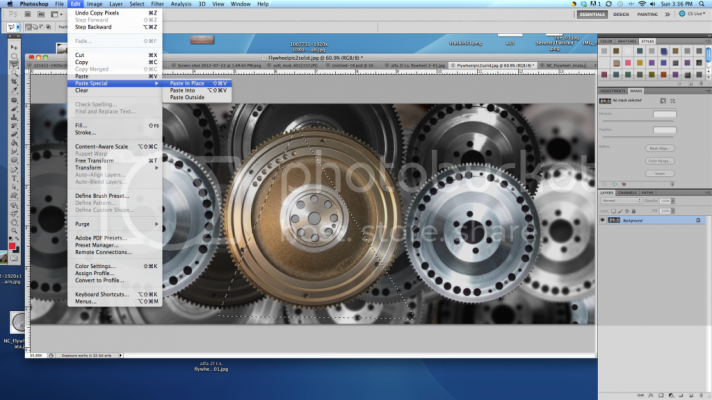Hide the Background layer with eye icon
The height and width of the screenshot is (400, 712).
click(x=603, y=220)
